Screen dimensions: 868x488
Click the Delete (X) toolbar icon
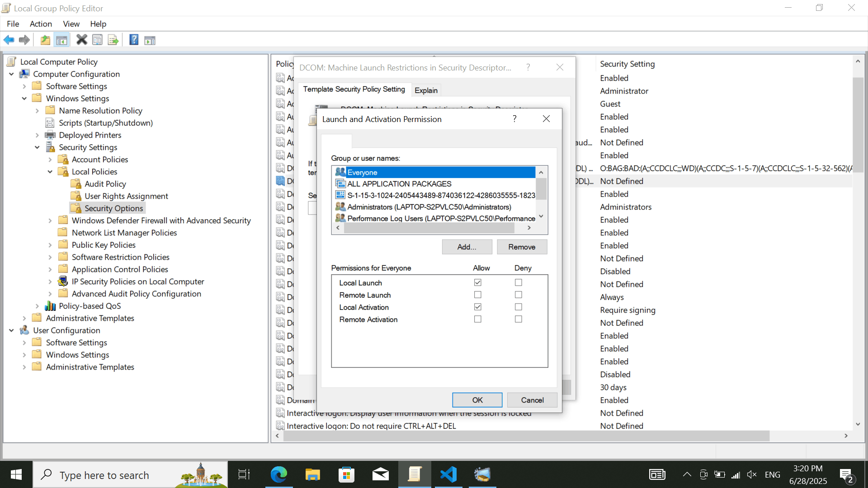click(82, 40)
